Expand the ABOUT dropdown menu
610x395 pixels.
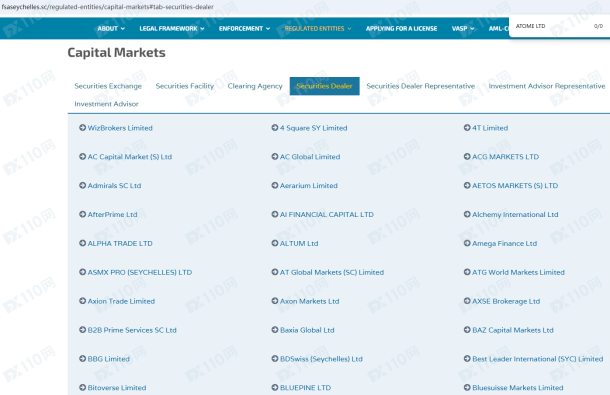pos(111,28)
